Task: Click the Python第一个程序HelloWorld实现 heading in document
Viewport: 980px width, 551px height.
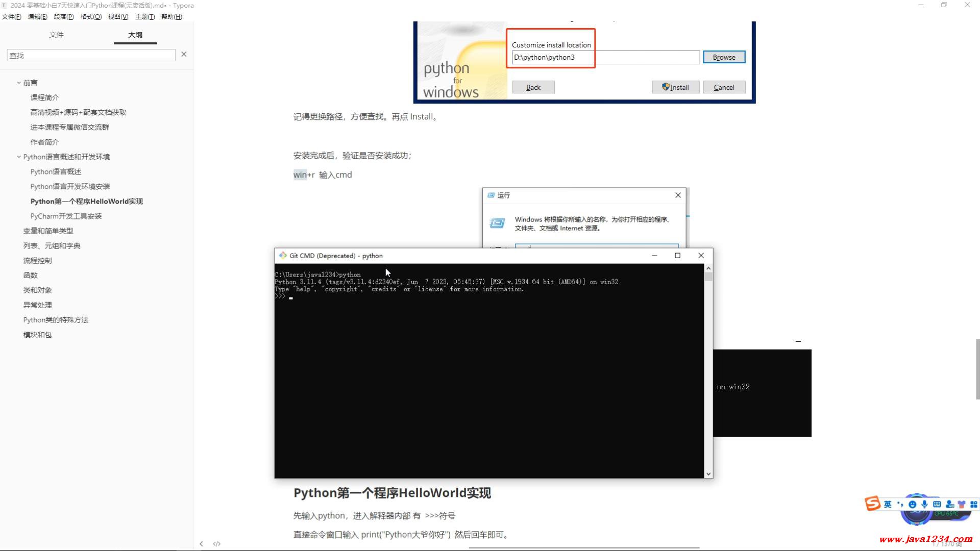Action: (392, 493)
